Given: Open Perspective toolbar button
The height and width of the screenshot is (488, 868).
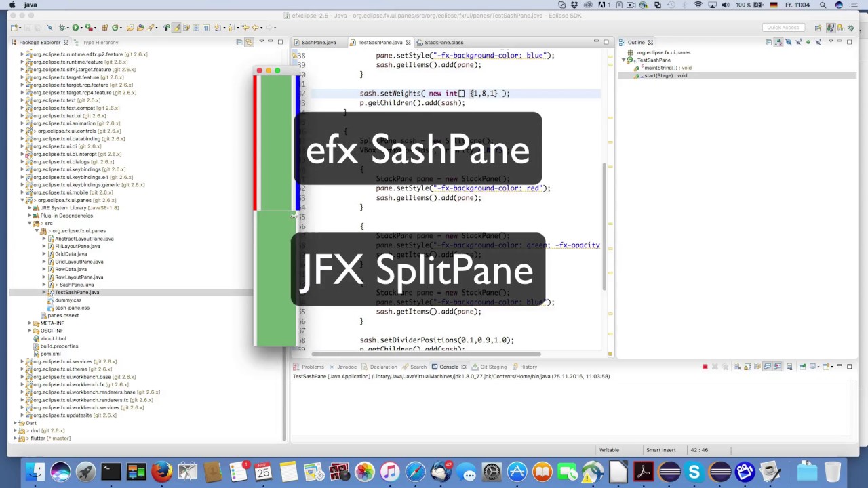Looking at the screenshot, I should click(818, 28).
